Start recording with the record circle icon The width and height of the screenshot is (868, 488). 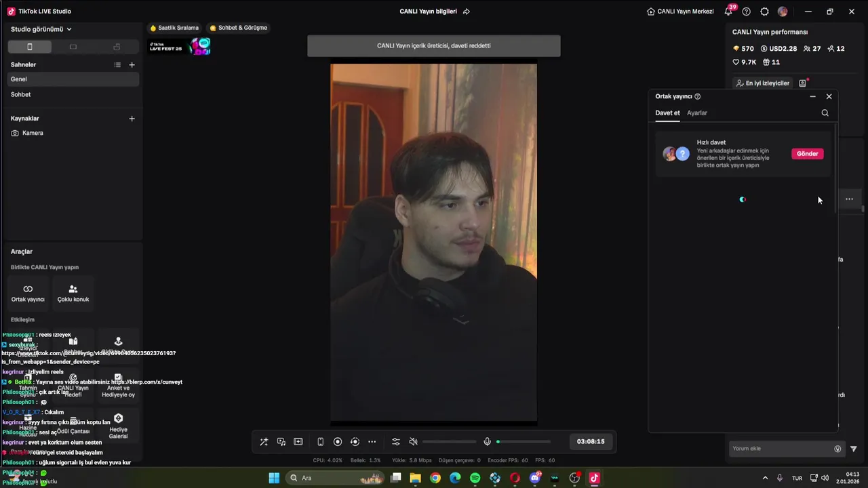click(338, 442)
